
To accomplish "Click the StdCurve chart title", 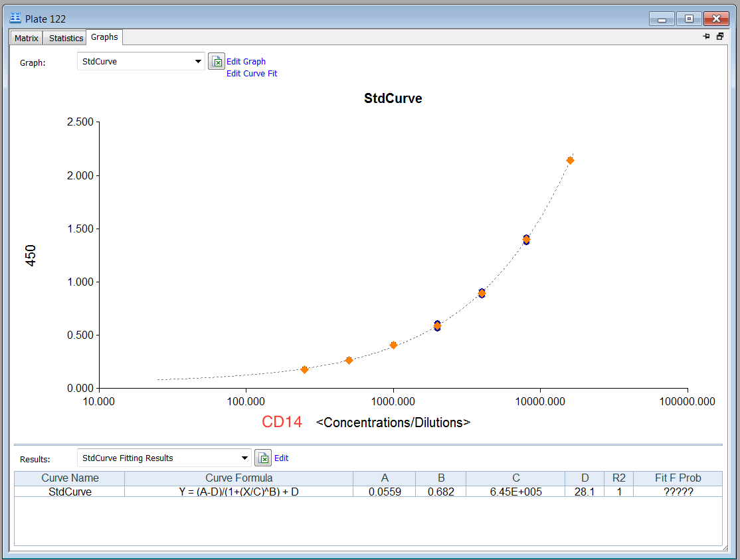I will coord(393,98).
